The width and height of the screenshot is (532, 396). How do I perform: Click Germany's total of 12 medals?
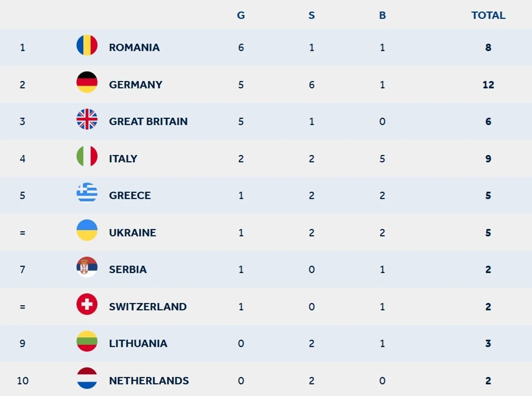tap(488, 85)
